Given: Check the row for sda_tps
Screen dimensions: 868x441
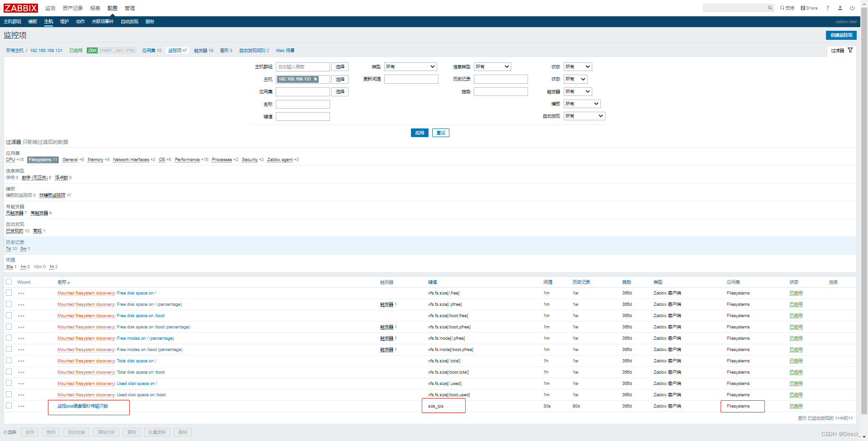Looking at the screenshot, I should tap(9, 406).
